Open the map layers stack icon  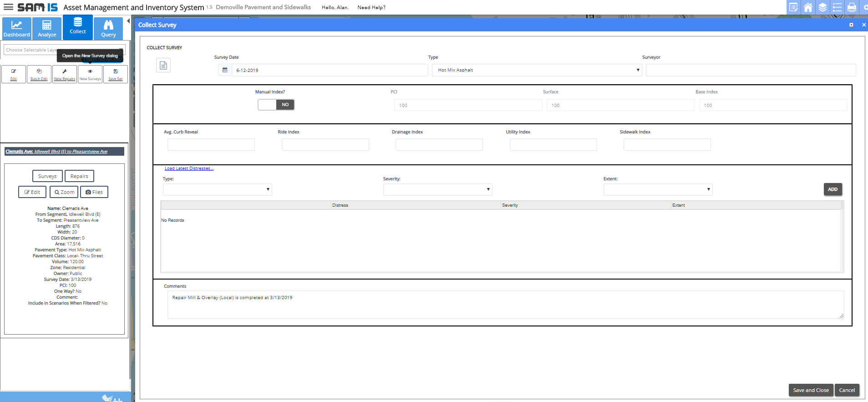pos(822,7)
